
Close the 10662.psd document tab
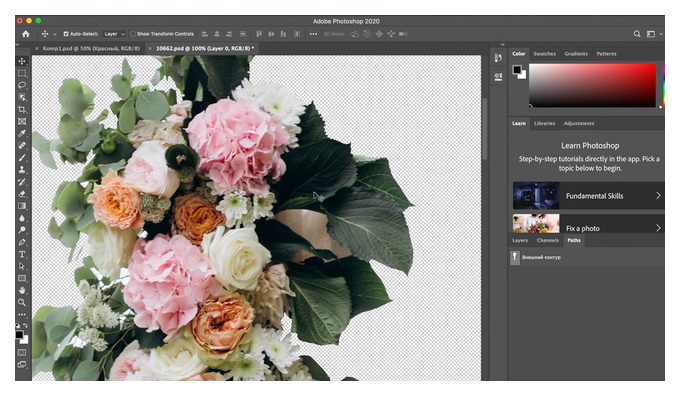pos(150,49)
